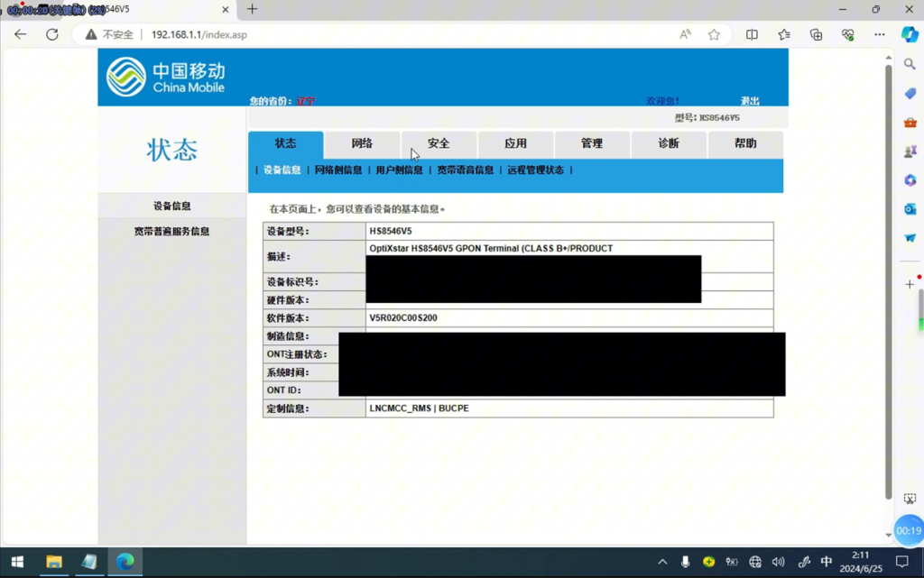Image resolution: width=924 pixels, height=578 pixels.
Task: Open Outlook icon in Edge sidebar
Action: click(910, 209)
